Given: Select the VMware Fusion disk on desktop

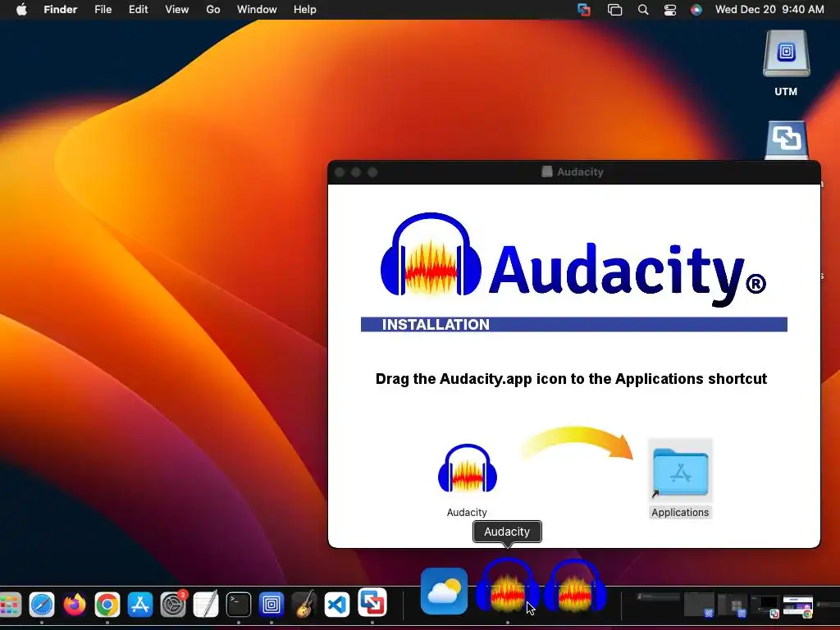Looking at the screenshot, I should pyautogui.click(x=786, y=140).
